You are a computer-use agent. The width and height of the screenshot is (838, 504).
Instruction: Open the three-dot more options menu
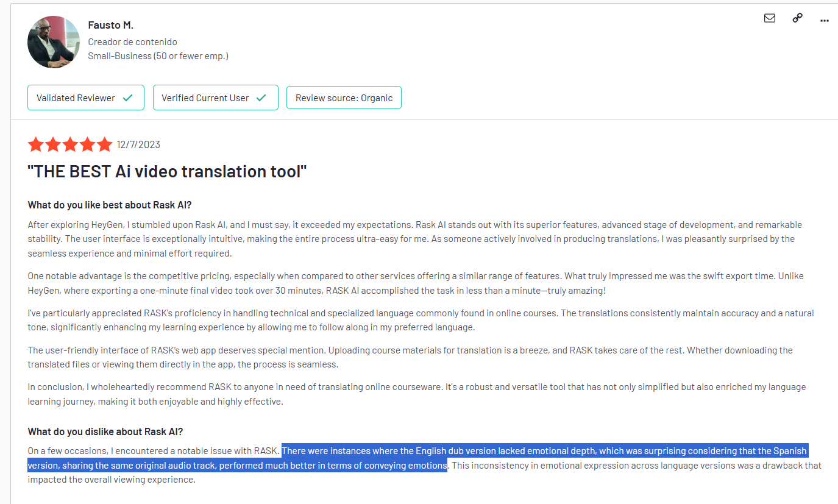click(x=825, y=20)
